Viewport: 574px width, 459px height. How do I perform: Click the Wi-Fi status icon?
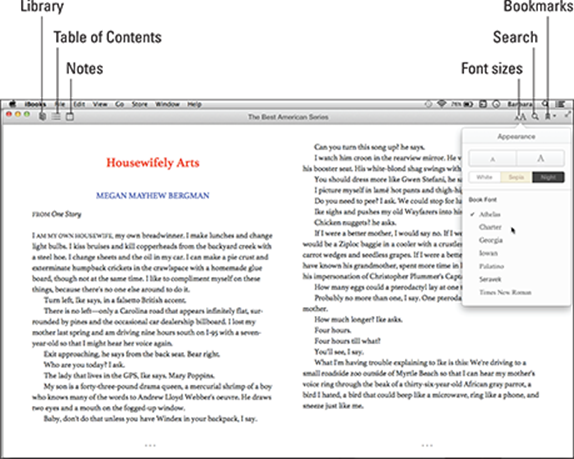pos(442,104)
